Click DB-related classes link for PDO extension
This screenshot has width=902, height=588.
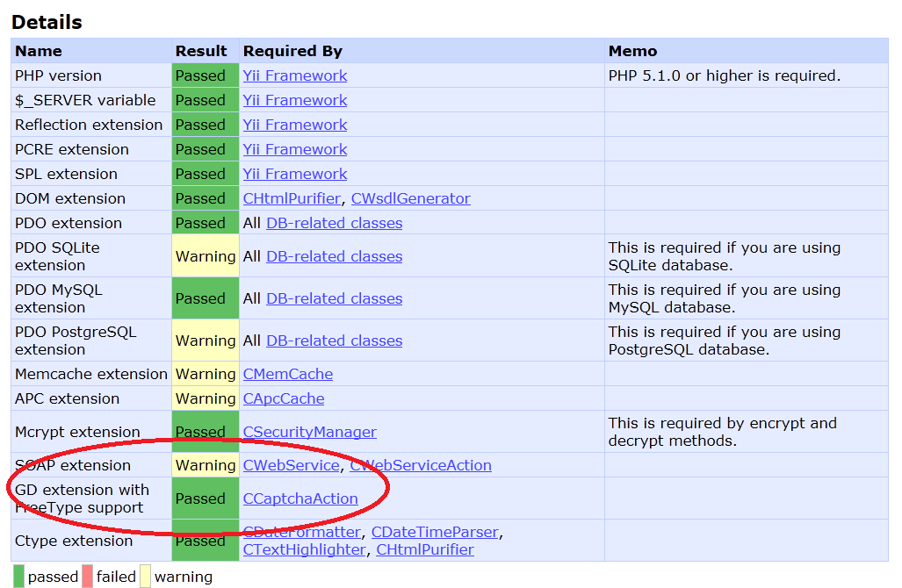334,223
